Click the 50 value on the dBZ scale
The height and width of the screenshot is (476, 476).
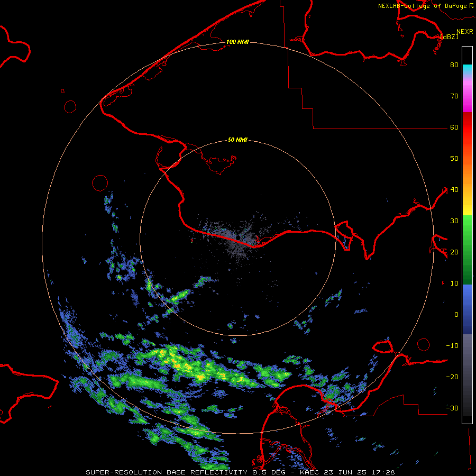click(x=454, y=159)
